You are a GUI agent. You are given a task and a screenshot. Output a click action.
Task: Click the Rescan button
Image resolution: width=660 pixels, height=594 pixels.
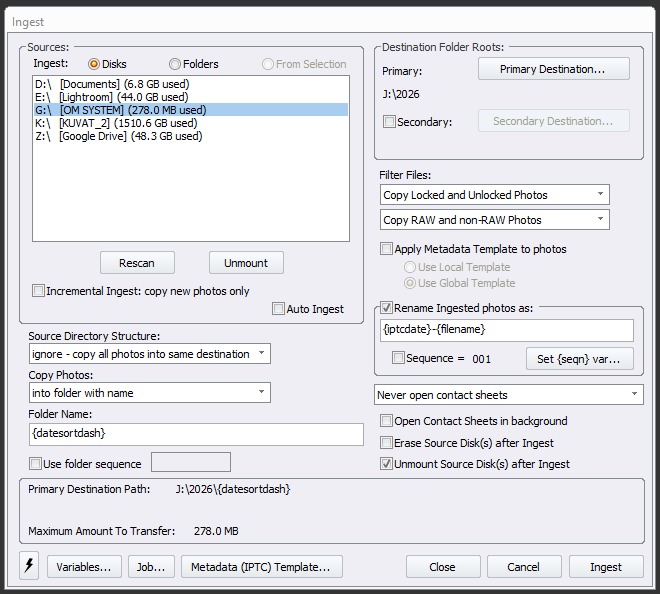click(x=137, y=263)
